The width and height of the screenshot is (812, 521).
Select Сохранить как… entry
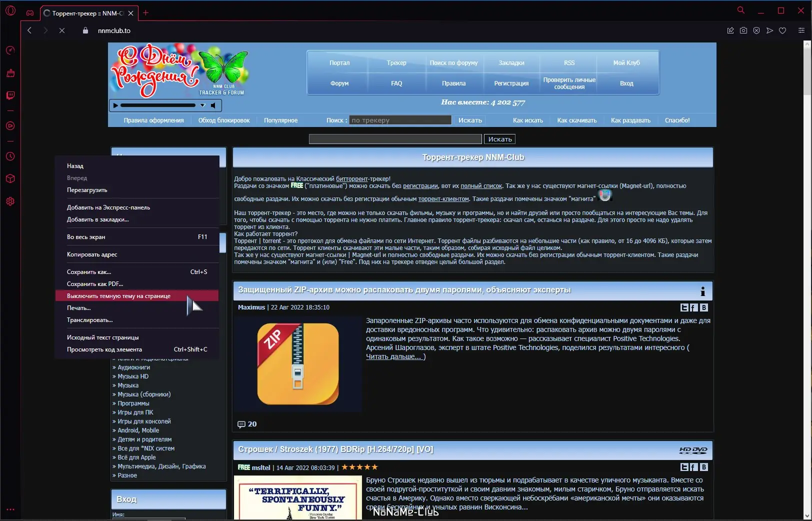point(137,272)
